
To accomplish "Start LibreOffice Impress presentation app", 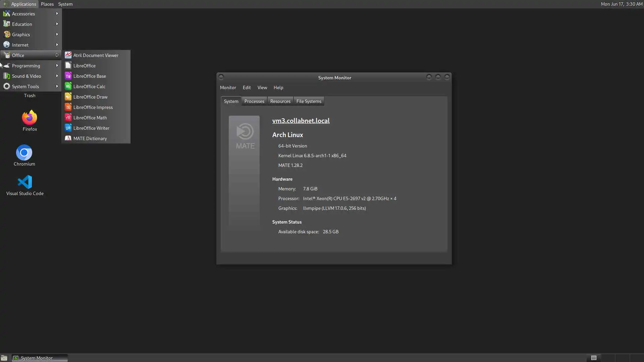I will tap(93, 107).
